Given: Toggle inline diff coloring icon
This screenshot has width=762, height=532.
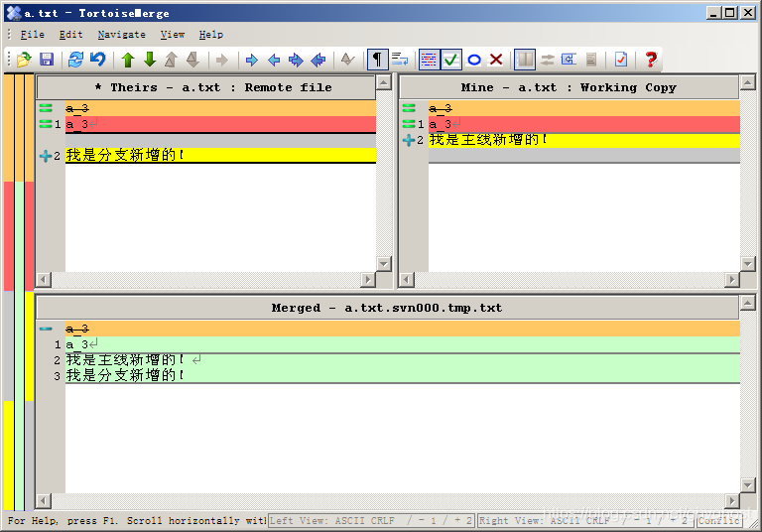Looking at the screenshot, I should [429, 60].
